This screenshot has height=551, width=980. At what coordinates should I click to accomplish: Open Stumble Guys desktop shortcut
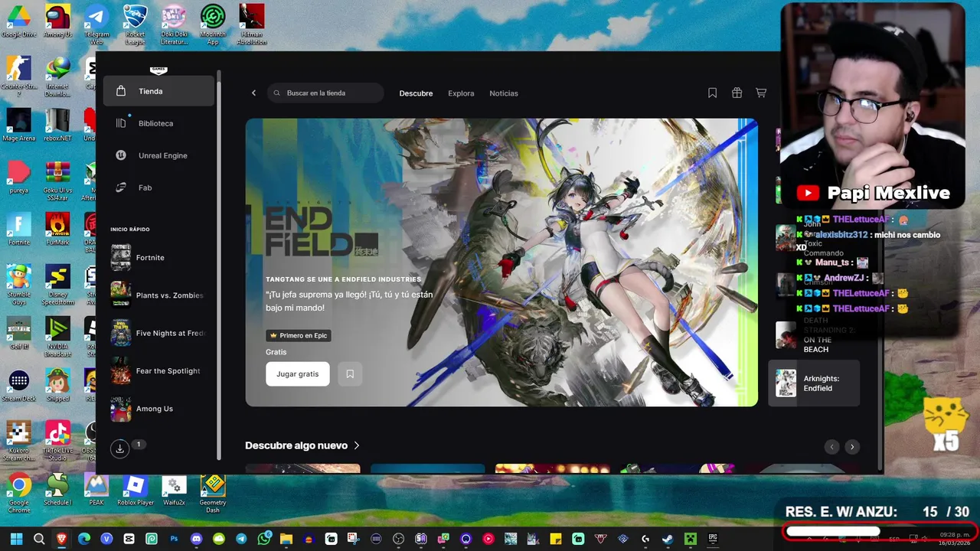tap(18, 285)
